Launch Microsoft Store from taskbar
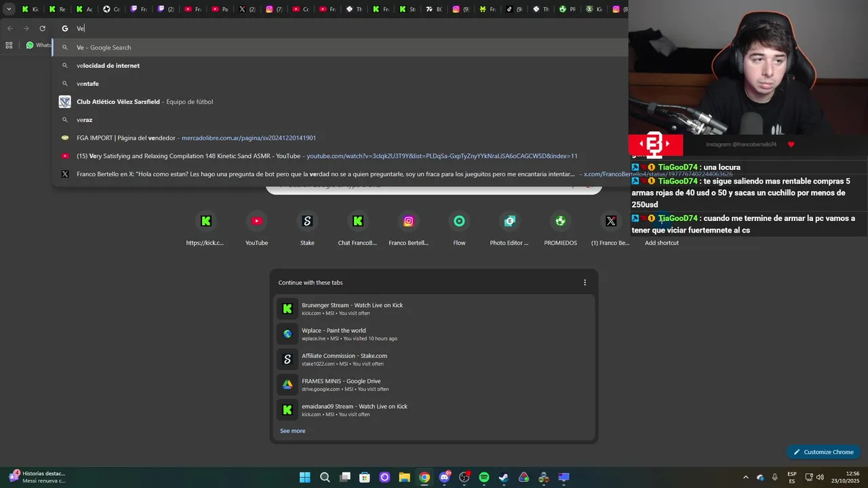 364,477
